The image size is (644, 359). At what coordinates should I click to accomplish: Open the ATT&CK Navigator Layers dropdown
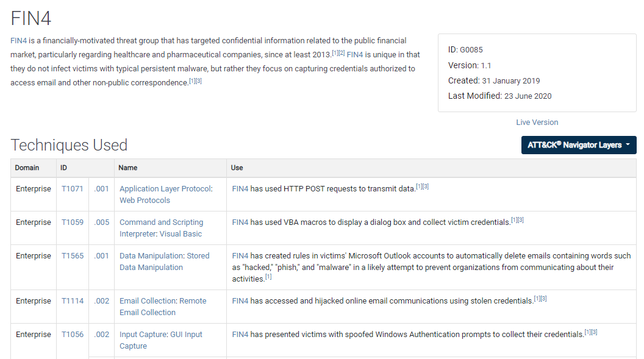coord(579,145)
